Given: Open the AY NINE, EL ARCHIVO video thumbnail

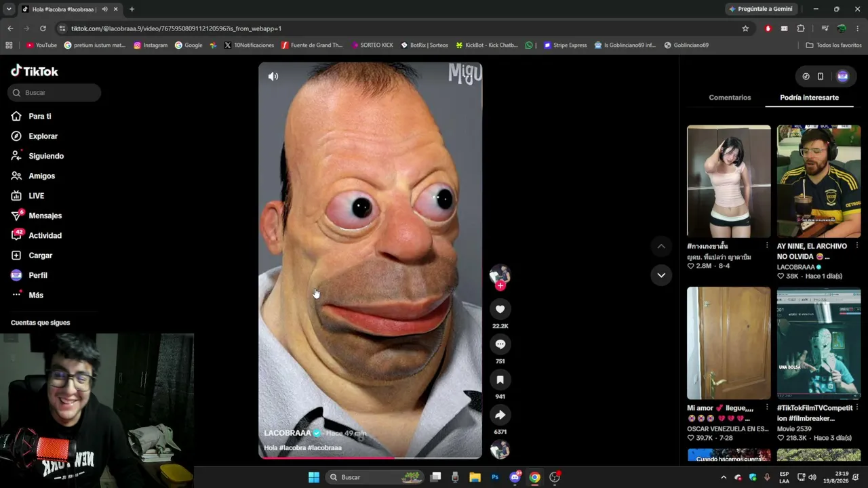Looking at the screenshot, I should 818,181.
